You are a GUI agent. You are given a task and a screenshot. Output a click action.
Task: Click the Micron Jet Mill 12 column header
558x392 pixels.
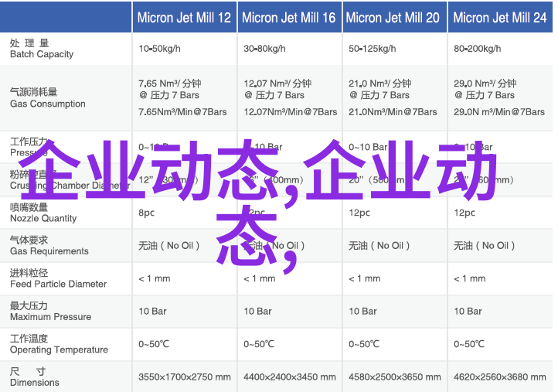[185, 18]
